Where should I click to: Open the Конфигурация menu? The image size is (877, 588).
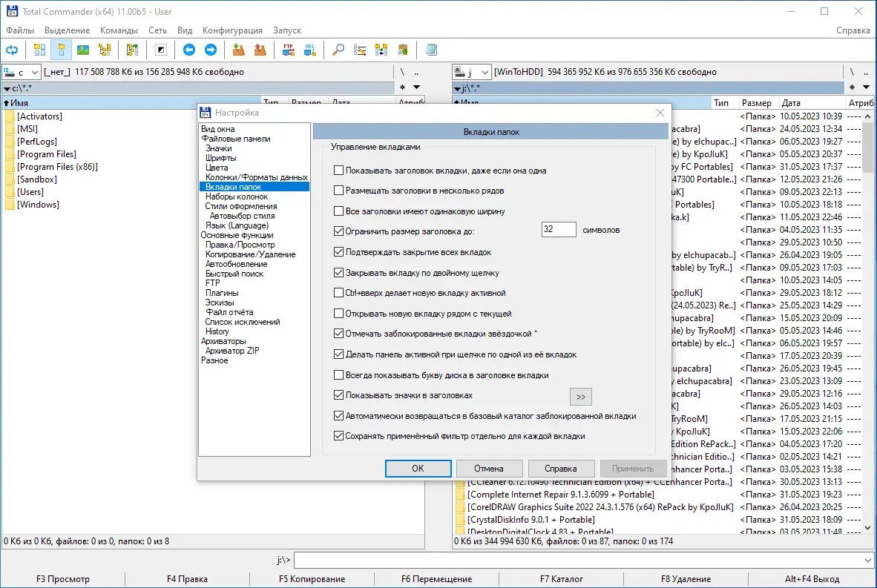pyautogui.click(x=232, y=30)
